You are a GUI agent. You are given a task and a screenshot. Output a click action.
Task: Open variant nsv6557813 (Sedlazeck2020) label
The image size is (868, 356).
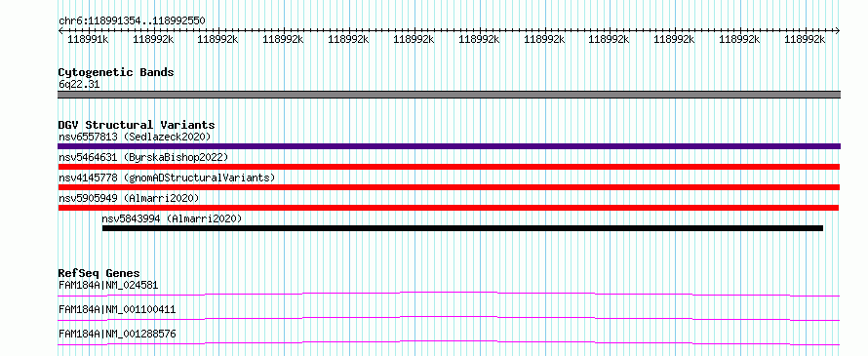pos(135,137)
